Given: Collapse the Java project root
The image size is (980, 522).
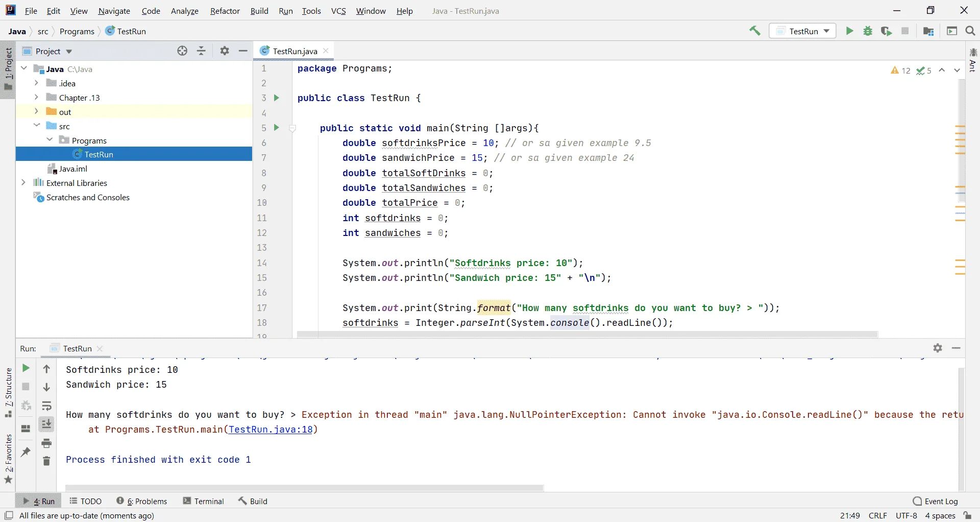Looking at the screenshot, I should point(24,68).
